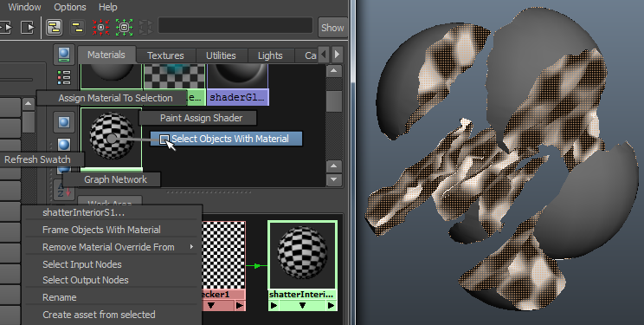Screen dimensions: 644x325
Task: Expand shatterInteri... node left input arrow
Action: click(x=274, y=306)
